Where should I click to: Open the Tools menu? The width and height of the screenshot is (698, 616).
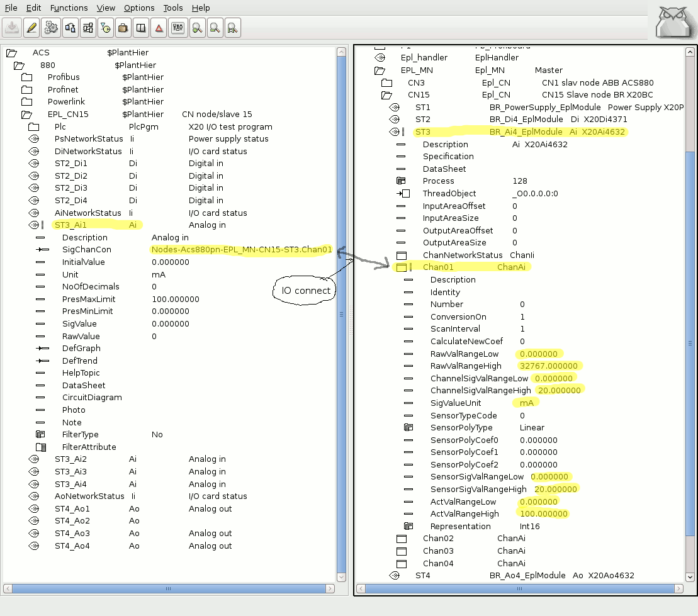coord(172,8)
